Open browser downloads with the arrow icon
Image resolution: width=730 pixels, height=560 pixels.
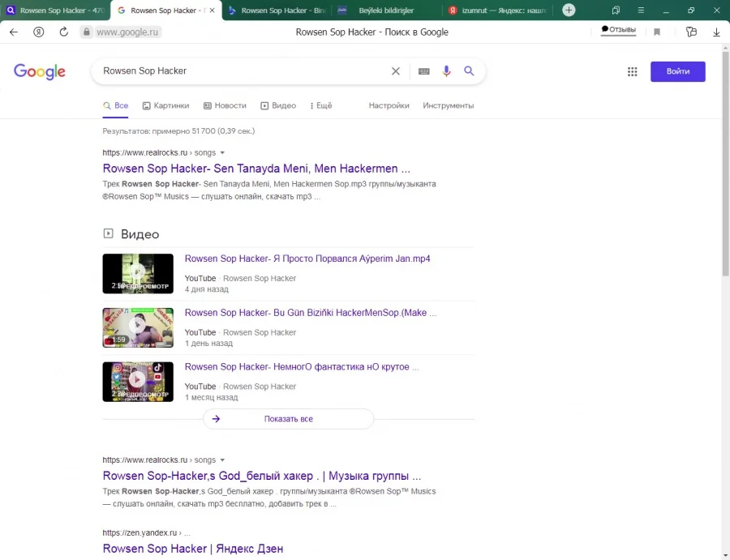(x=716, y=32)
